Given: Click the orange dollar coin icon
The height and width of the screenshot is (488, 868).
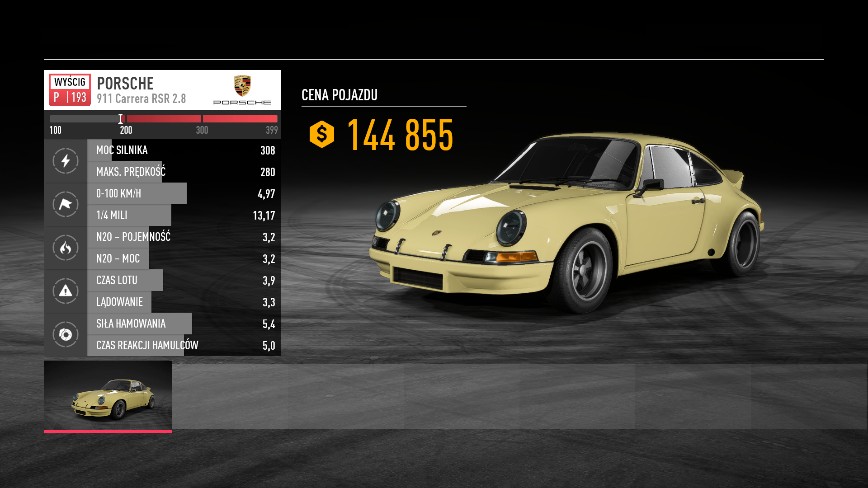Looking at the screenshot, I should click(x=321, y=134).
